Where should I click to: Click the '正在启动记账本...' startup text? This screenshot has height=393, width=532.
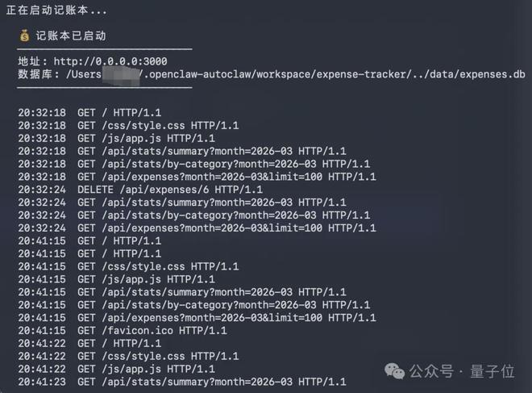(x=56, y=10)
